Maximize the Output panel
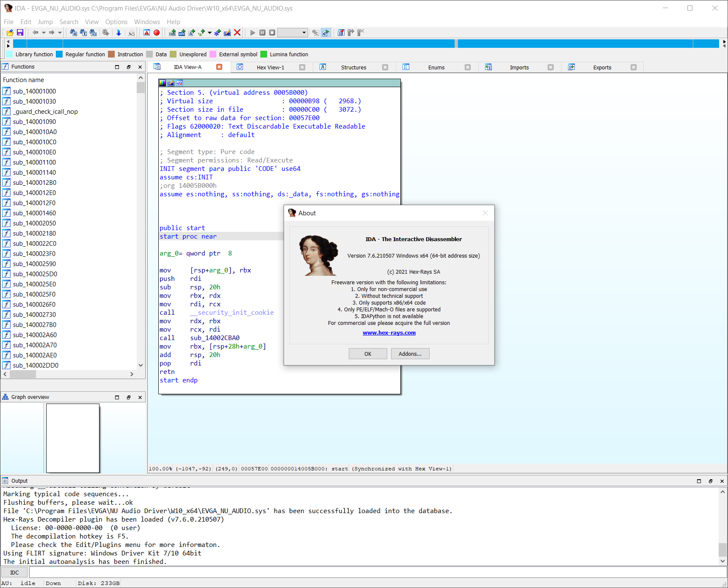This screenshot has width=728, height=588. pos(699,481)
